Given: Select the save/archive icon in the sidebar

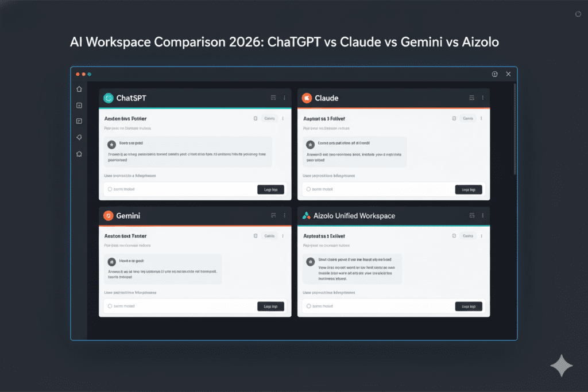Looking at the screenshot, I should coord(79,105).
